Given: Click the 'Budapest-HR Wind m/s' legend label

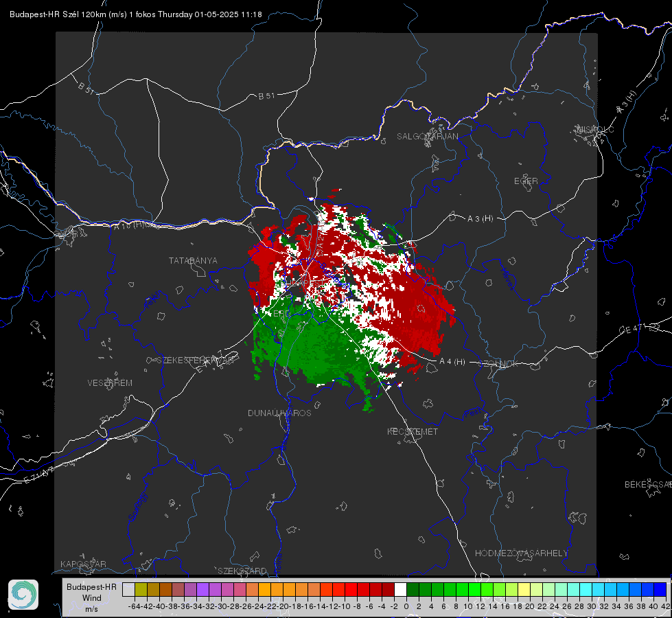Looking at the screenshot, I should [92, 597].
